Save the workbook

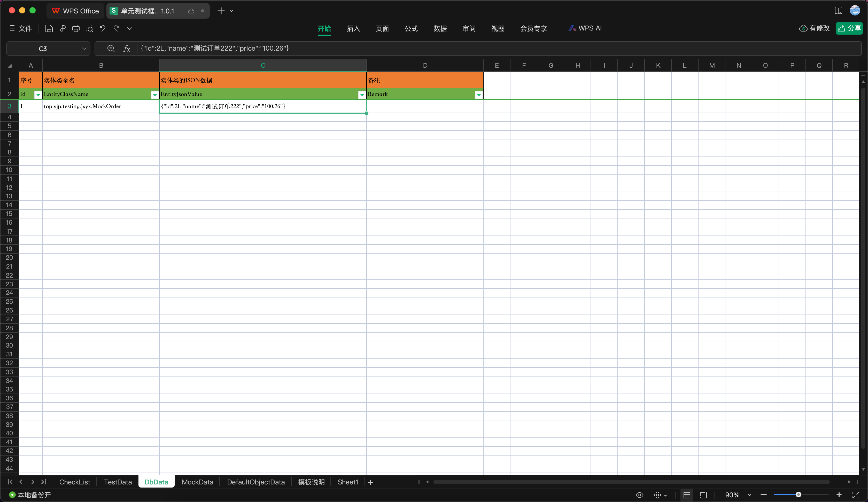[x=49, y=29]
